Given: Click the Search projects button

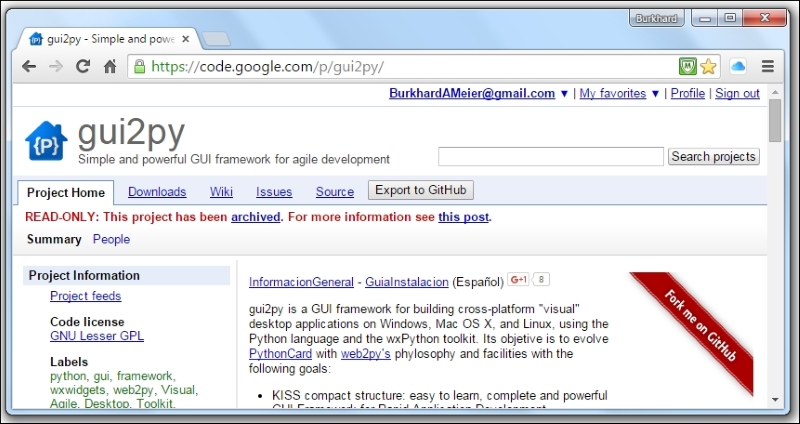Looking at the screenshot, I should tap(714, 157).
